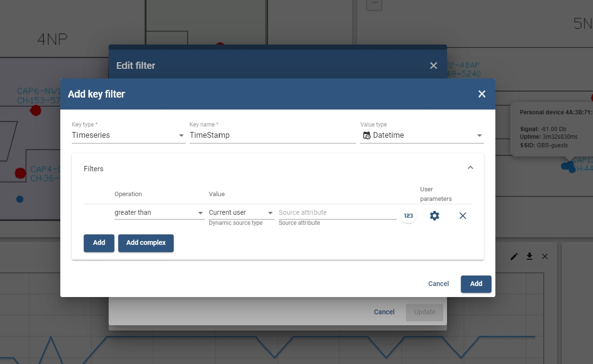Change the greater than operation
Viewport: 593px width, 364px height.
[158, 212]
